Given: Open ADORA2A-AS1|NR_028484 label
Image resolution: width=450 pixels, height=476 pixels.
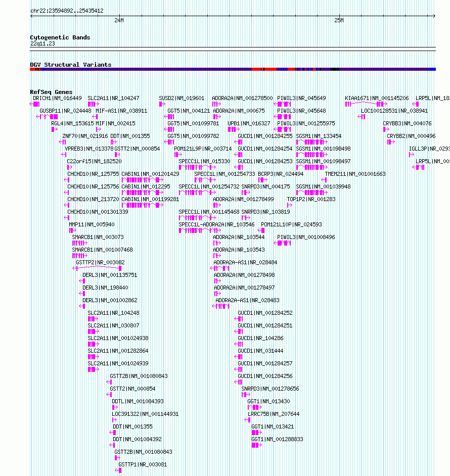Looking at the screenshot, I should 245,263.
